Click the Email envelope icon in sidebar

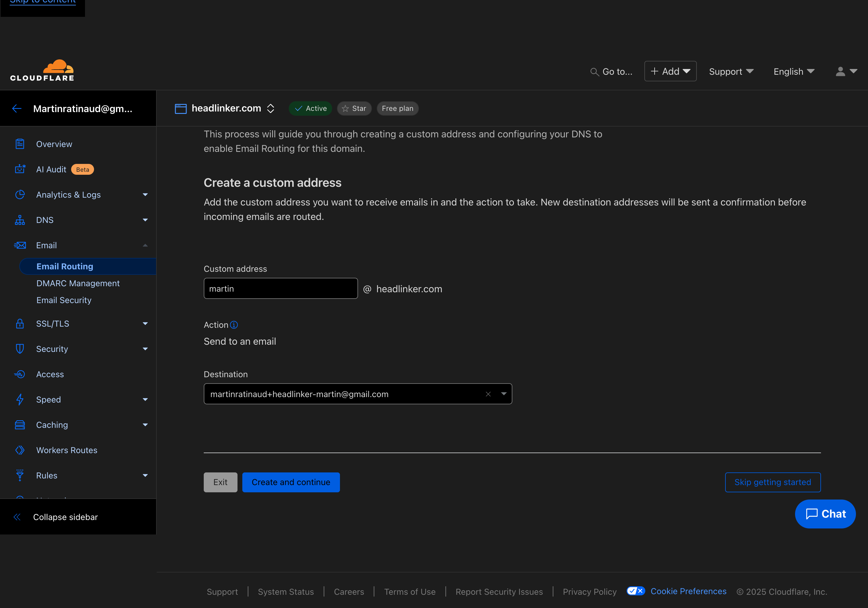coord(20,245)
